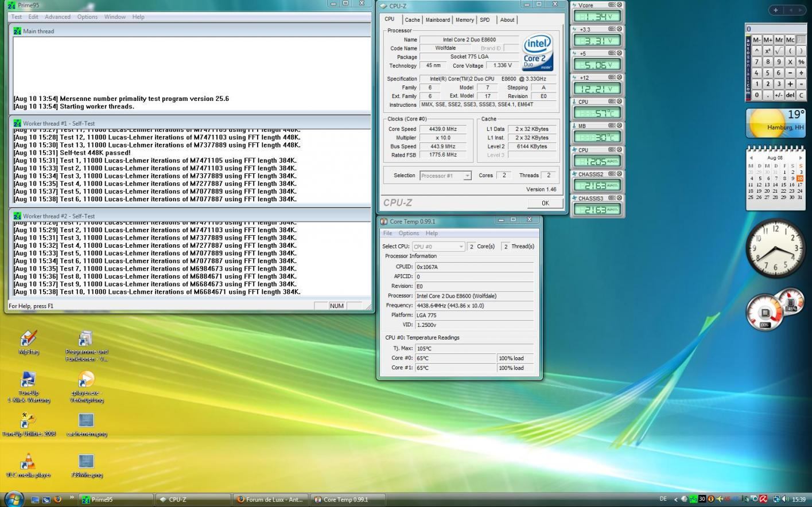812x507 pixels.
Task: Click the network connection tray icon
Action: tap(776, 499)
